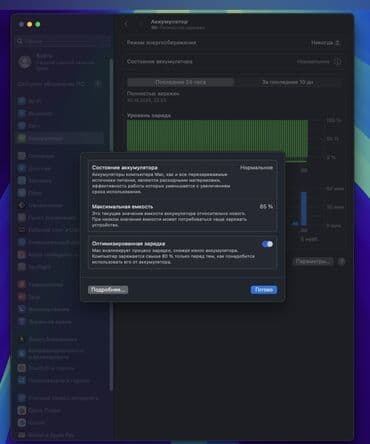Click the Подробнее… button

108,290
